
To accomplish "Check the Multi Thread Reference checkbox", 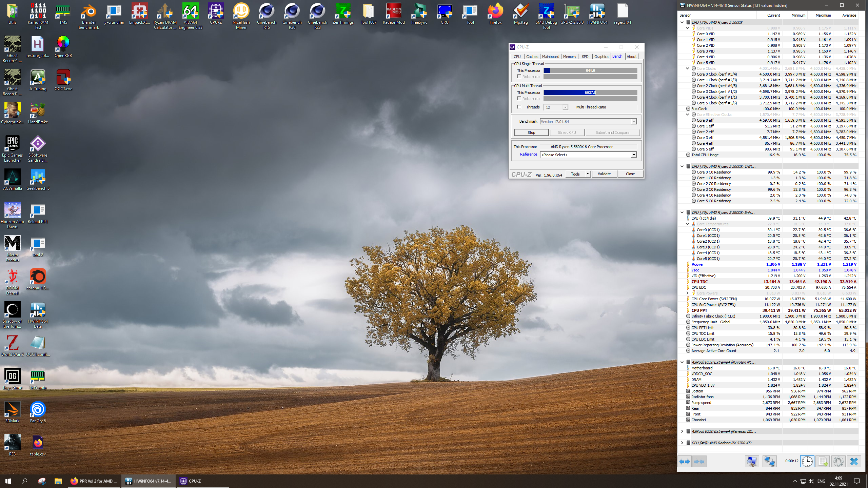I will click(519, 98).
